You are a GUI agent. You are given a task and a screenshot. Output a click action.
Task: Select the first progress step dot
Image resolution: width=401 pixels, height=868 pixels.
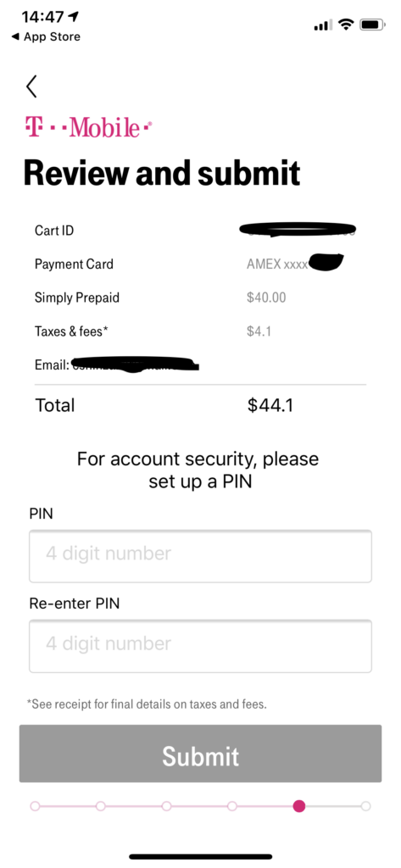coord(35,806)
